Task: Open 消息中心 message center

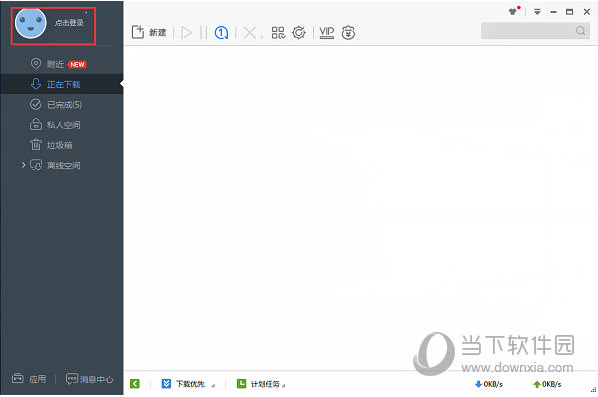Action: (x=90, y=379)
